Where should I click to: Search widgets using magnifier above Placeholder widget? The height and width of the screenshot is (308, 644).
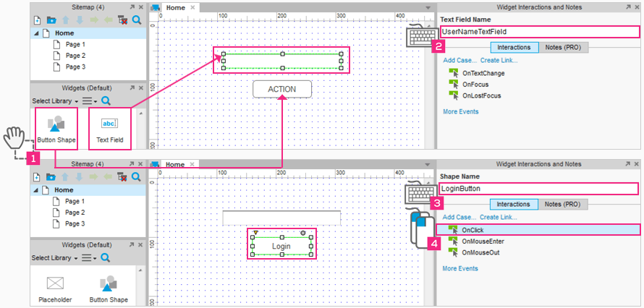(x=106, y=257)
